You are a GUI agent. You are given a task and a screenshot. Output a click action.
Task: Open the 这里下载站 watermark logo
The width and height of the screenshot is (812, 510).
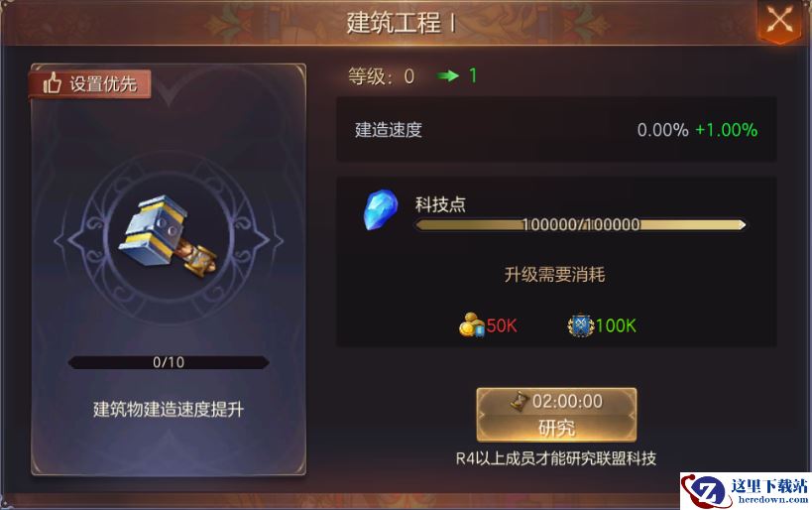pos(746,491)
